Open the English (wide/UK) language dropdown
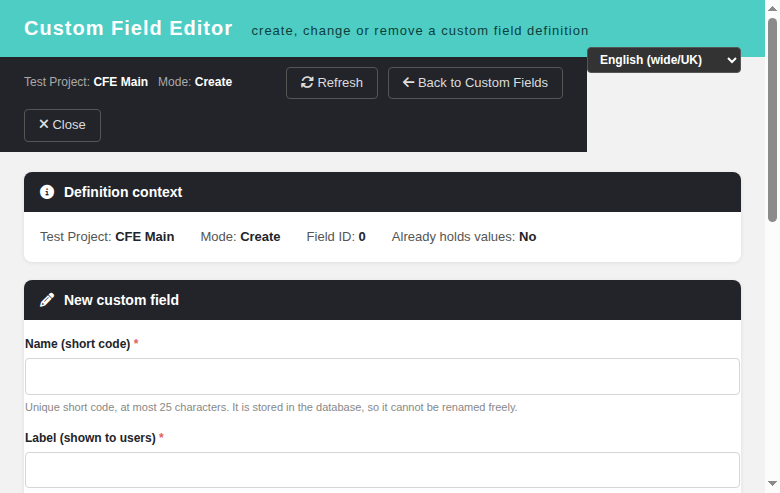The image size is (780, 493). (x=664, y=60)
